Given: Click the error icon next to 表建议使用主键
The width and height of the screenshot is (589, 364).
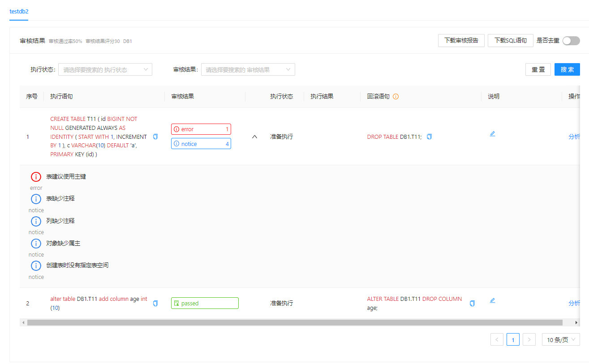Looking at the screenshot, I should point(36,177).
